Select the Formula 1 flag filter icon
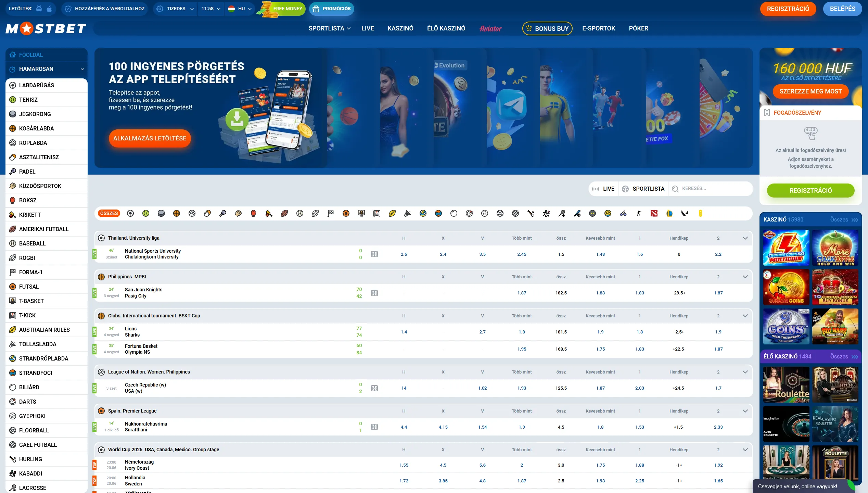868x493 pixels. point(331,213)
